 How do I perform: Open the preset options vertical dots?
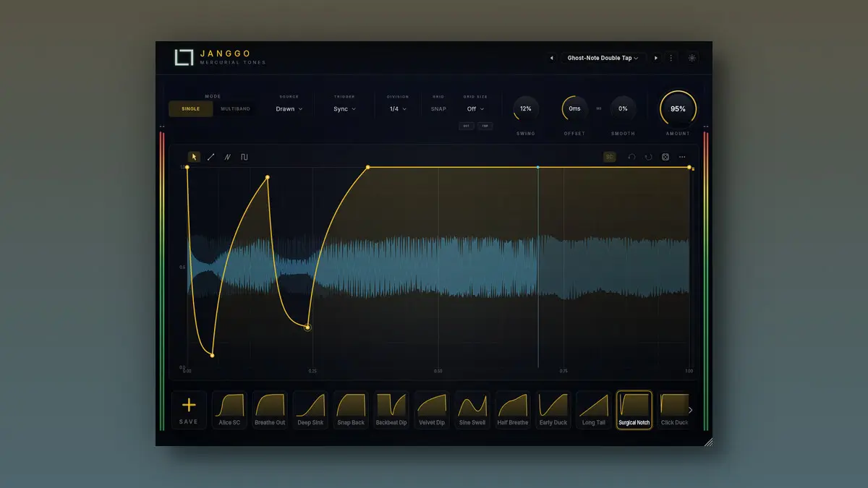click(671, 58)
